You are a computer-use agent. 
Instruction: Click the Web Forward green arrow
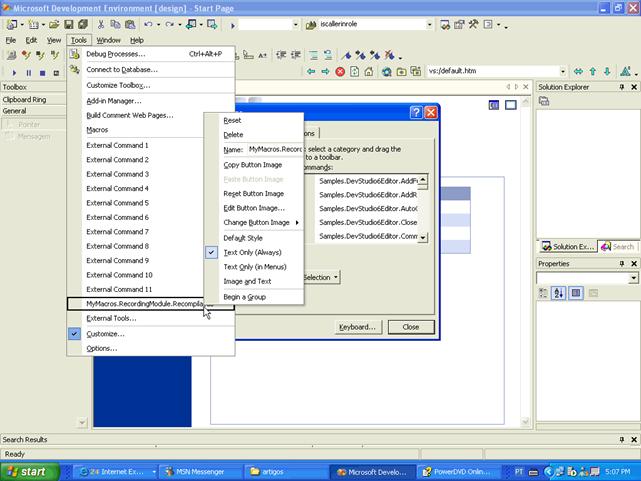(x=325, y=72)
